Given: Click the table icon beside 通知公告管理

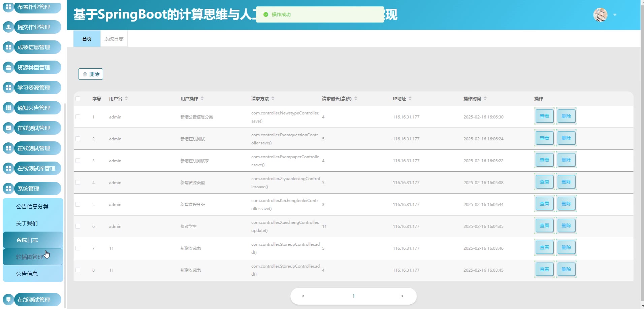Looking at the screenshot, I should click(8, 108).
